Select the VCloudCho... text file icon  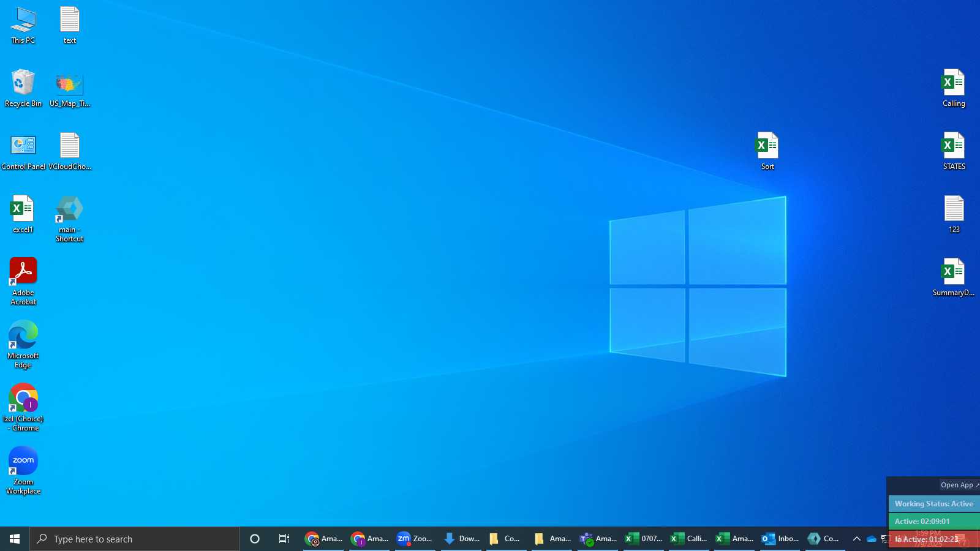click(70, 152)
